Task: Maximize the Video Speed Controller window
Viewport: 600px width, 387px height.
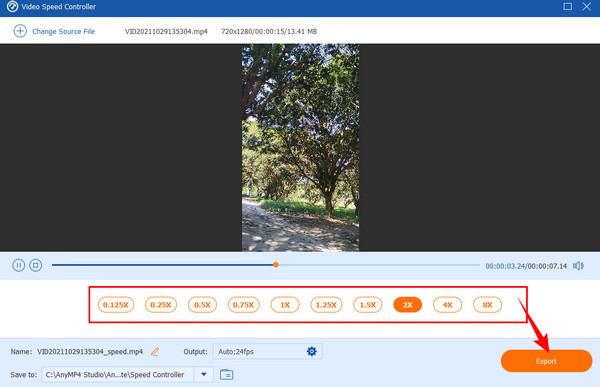Action: click(567, 7)
